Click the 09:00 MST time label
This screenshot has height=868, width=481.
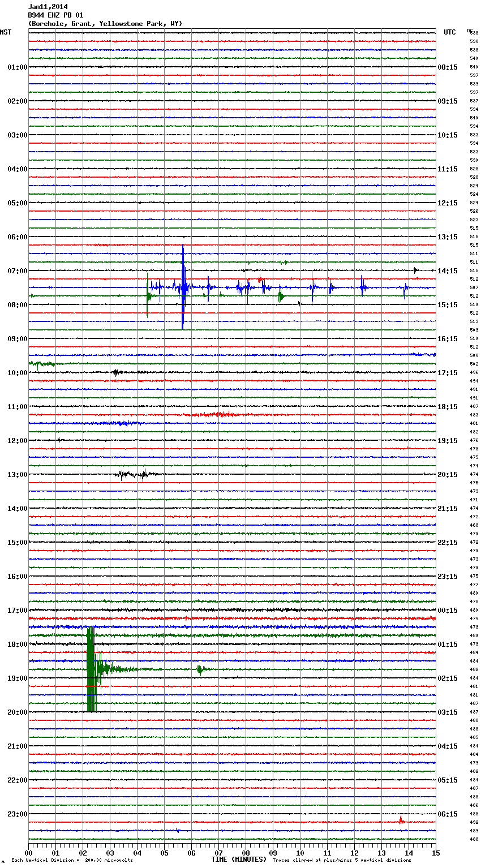click(x=17, y=339)
